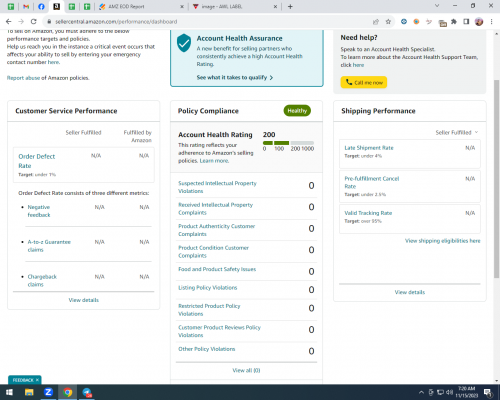Expand the Seller Fulfilled shipping dropdown
The height and width of the screenshot is (400, 500).
tap(457, 133)
